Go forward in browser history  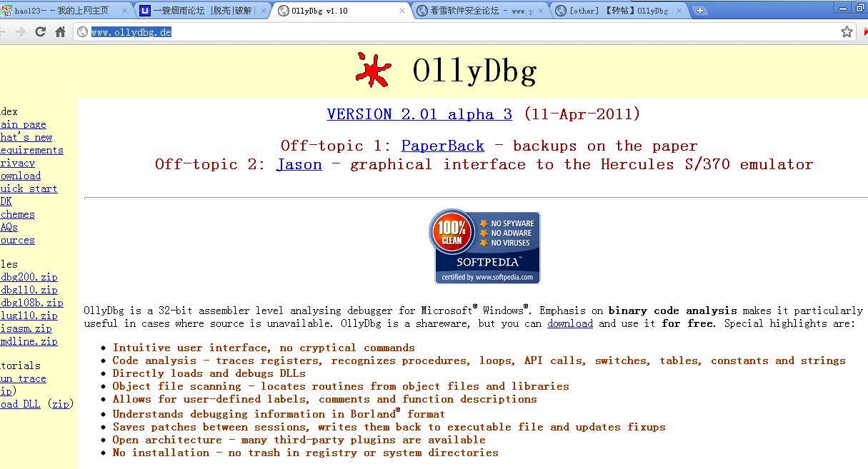20,32
